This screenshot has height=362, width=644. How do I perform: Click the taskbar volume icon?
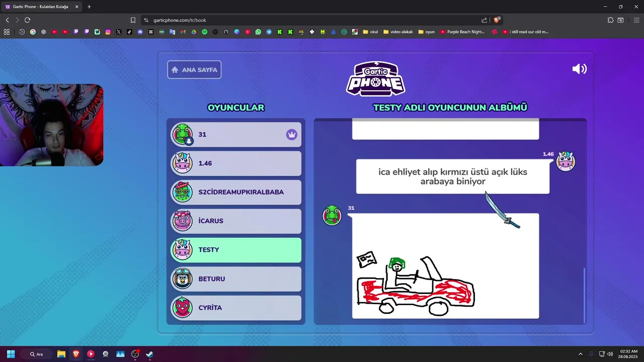[x=610, y=354]
